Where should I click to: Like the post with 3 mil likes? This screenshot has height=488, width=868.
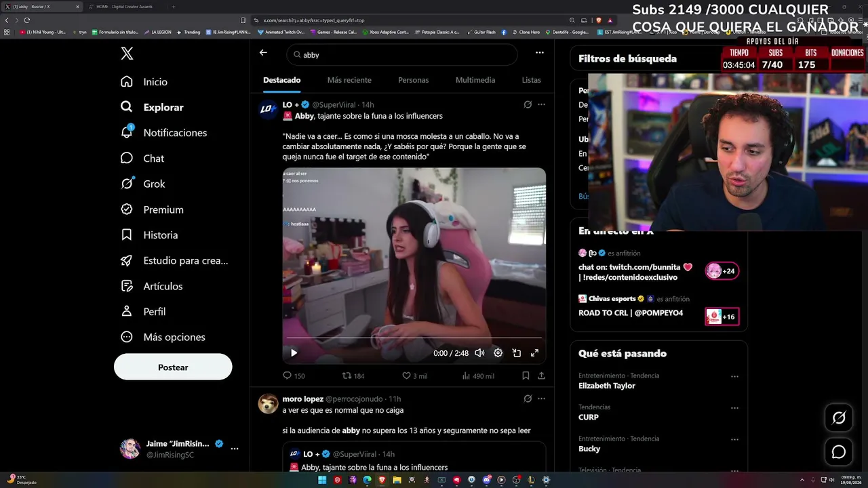(x=414, y=375)
